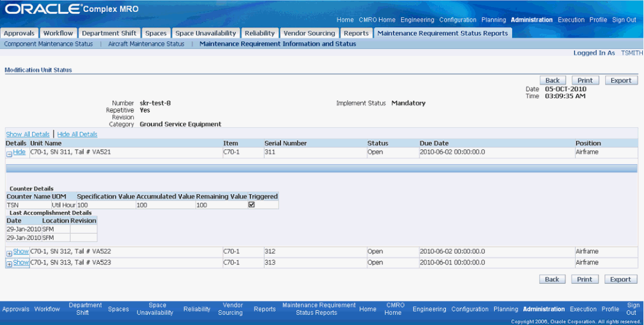644x325 pixels.
Task: Click Show link for SN 313 unit
Action: pos(21,262)
